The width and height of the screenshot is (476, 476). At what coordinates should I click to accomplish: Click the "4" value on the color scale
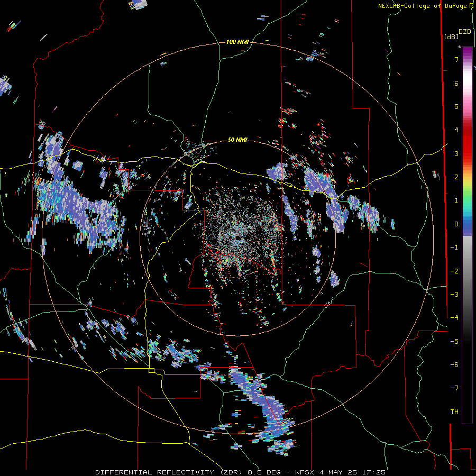click(456, 130)
